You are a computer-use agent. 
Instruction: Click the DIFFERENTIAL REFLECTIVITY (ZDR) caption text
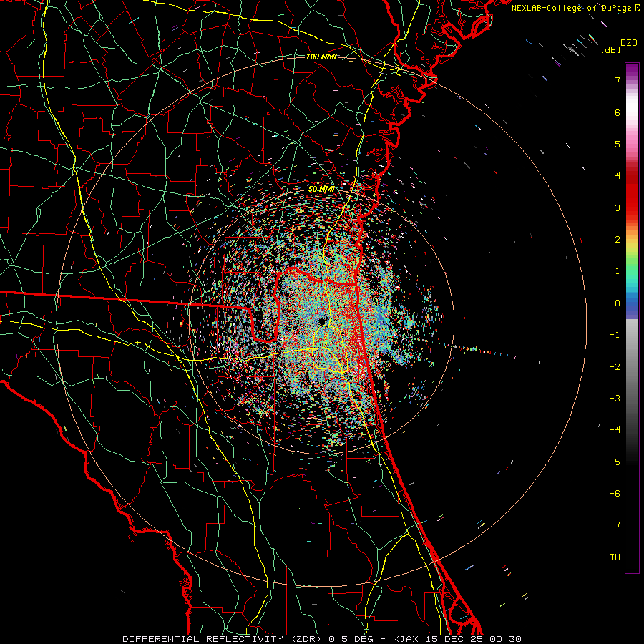click(x=223, y=639)
